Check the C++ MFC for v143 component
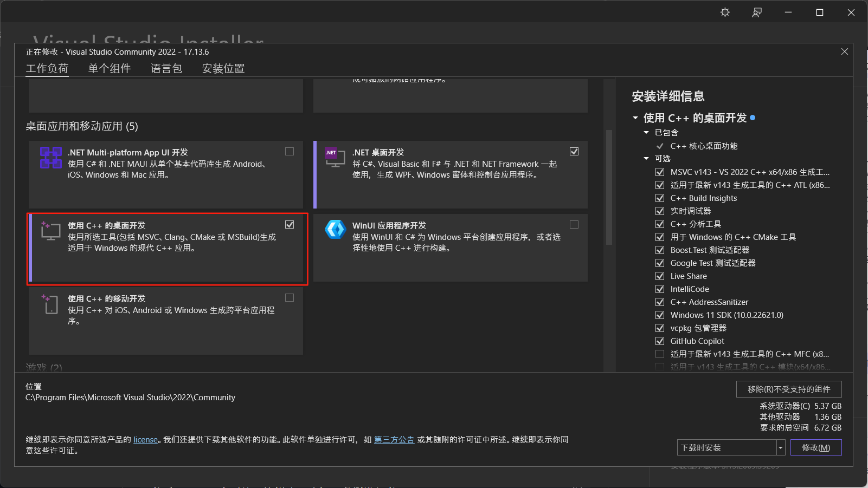Viewport: 868px width, 488px height. pos(660,354)
